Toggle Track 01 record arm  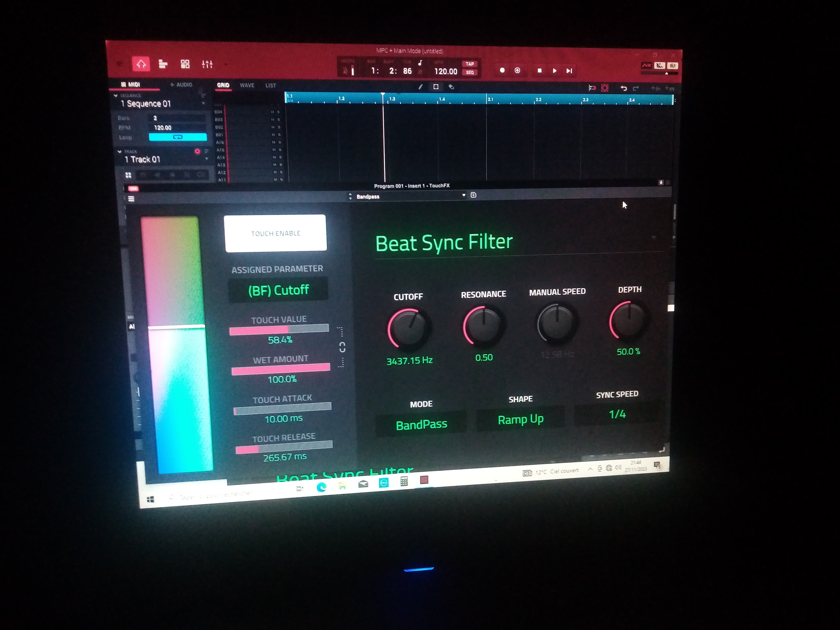click(197, 151)
